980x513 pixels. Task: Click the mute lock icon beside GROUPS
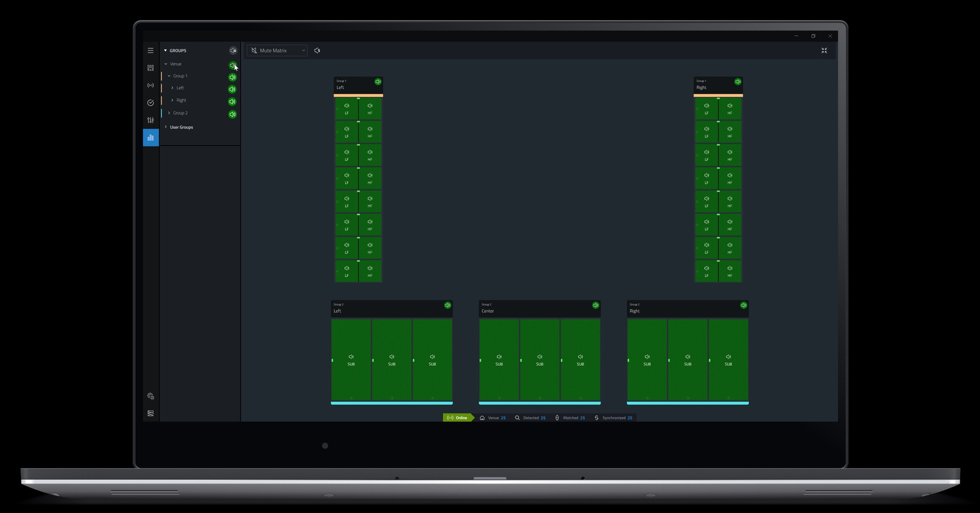click(x=233, y=51)
